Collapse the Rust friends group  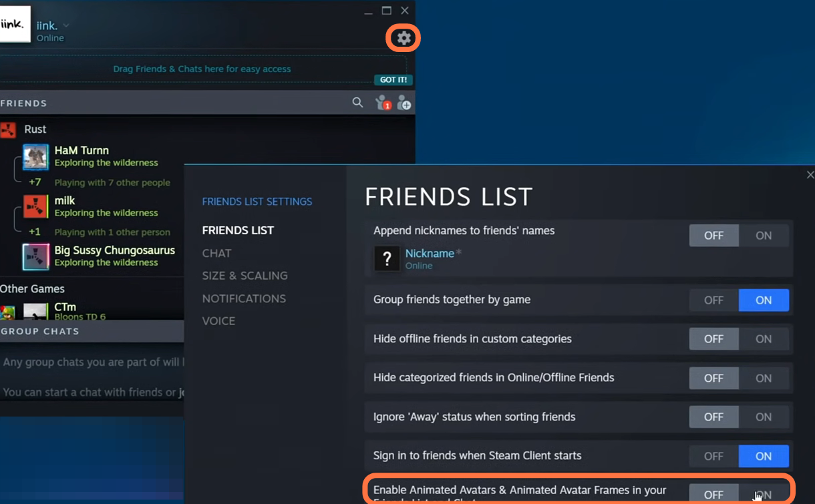pos(35,130)
